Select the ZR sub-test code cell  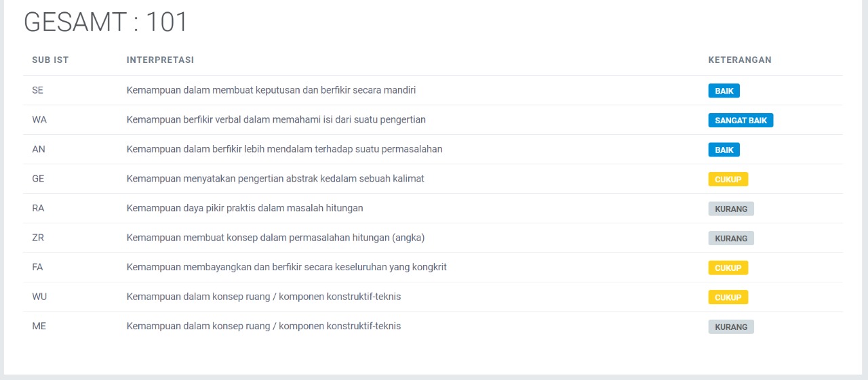[38, 238]
